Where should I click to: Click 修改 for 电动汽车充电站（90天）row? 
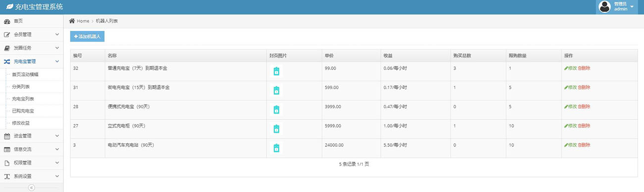pyautogui.click(x=570, y=145)
